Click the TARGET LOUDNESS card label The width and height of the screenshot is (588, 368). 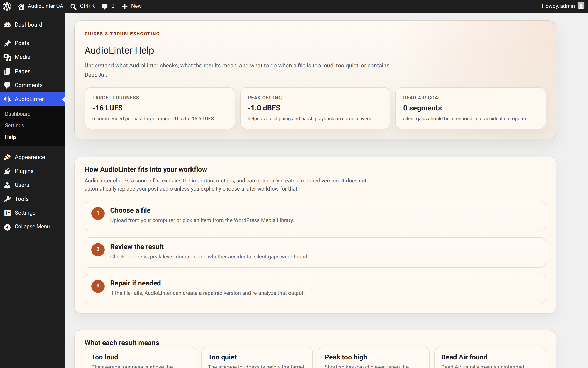pyautogui.click(x=116, y=98)
